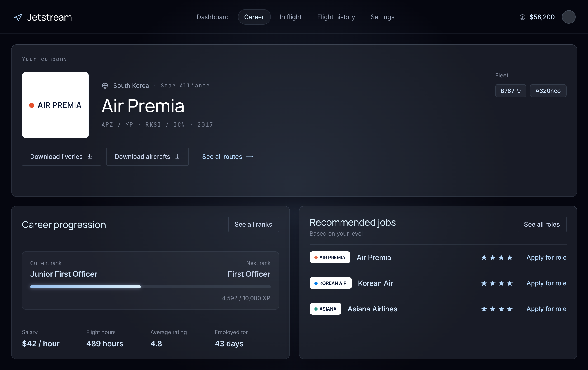The width and height of the screenshot is (588, 370).
Task: Click the Fleet label
Action: (x=501, y=75)
